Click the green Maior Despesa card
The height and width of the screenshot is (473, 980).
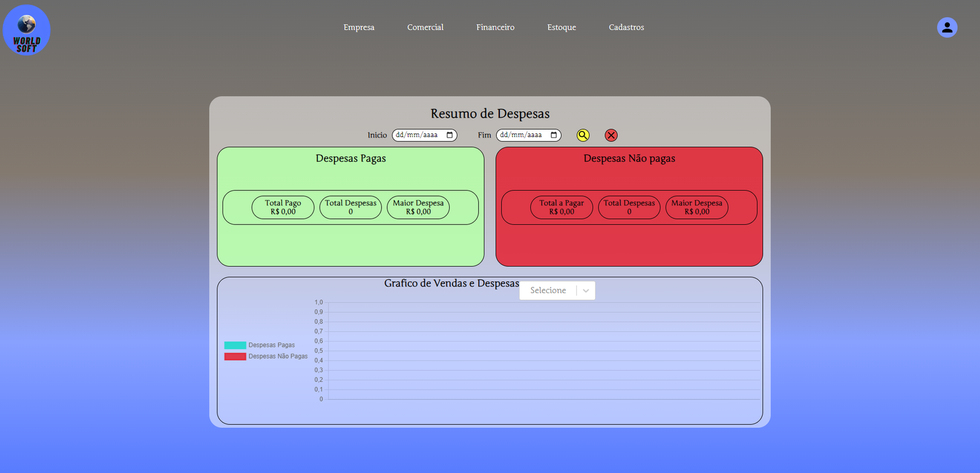tap(418, 207)
